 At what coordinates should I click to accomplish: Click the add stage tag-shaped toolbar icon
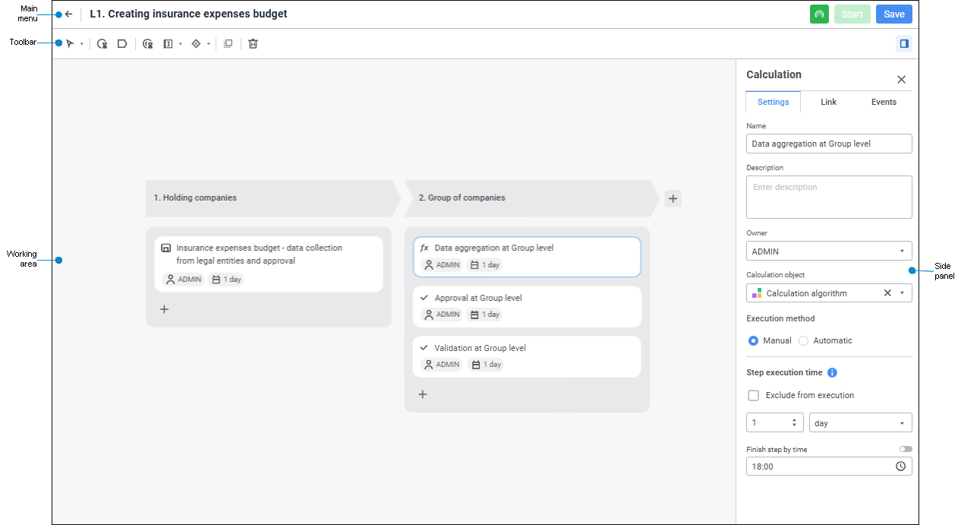click(x=122, y=44)
